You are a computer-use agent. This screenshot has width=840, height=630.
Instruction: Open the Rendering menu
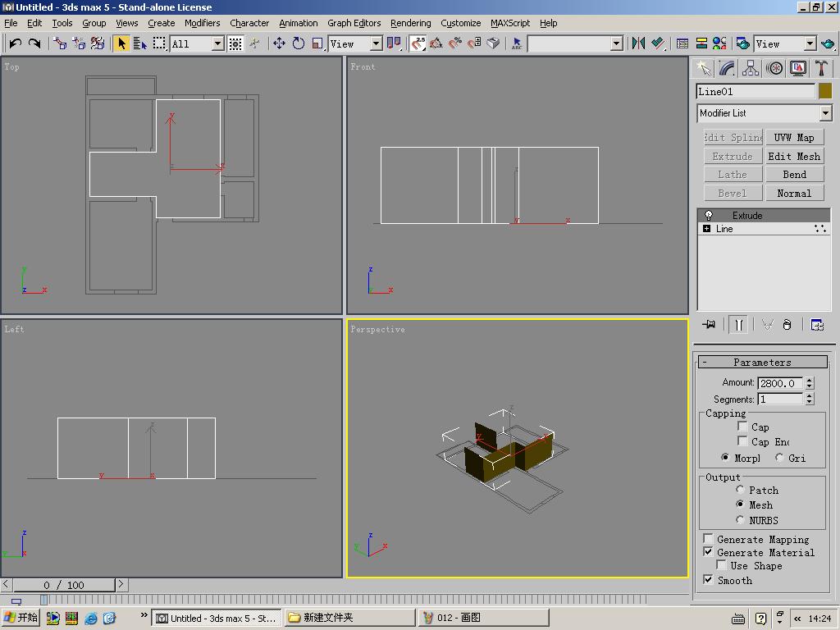[x=410, y=23]
